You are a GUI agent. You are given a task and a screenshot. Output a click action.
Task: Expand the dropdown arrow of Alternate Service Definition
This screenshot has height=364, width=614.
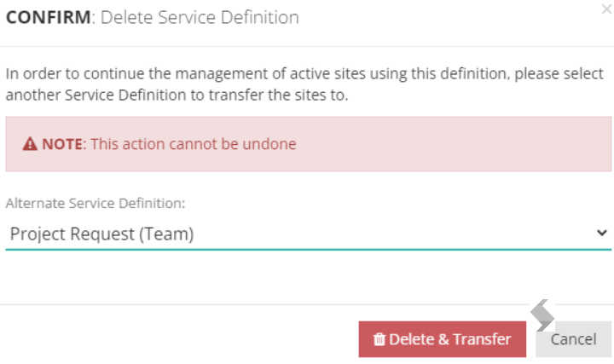pyautogui.click(x=601, y=233)
